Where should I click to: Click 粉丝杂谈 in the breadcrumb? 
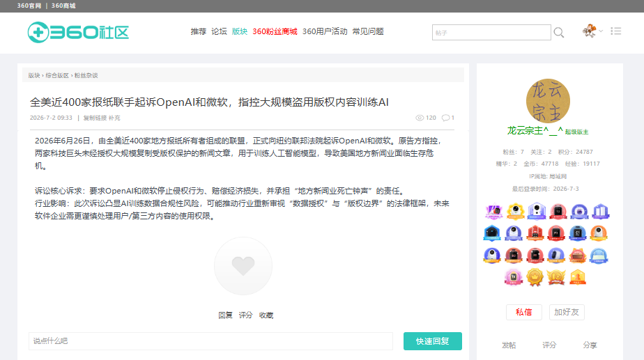[x=86, y=75]
